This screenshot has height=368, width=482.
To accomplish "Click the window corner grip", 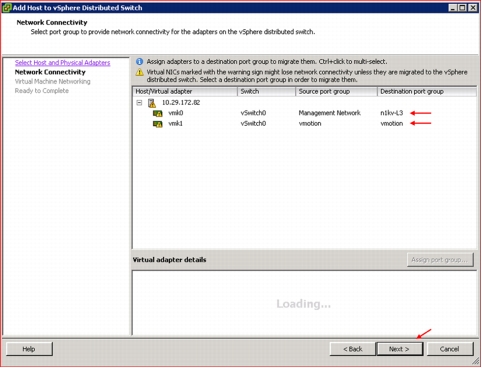I will tap(476, 362).
